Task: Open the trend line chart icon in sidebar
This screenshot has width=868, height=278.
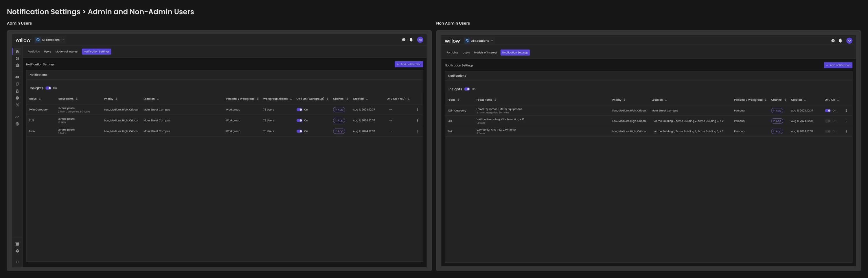Action: 17,117
